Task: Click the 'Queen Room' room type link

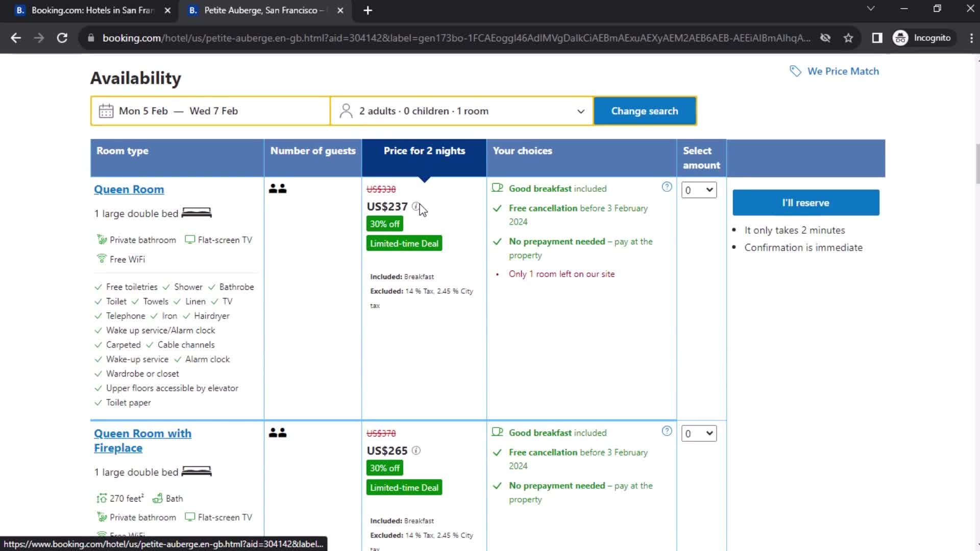Action: 129,189
